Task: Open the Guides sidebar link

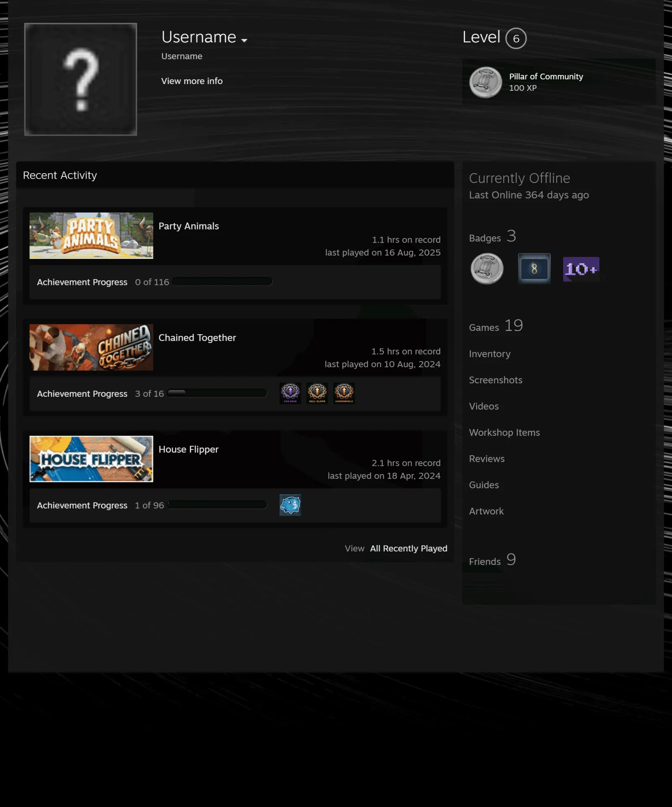Action: 484,485
